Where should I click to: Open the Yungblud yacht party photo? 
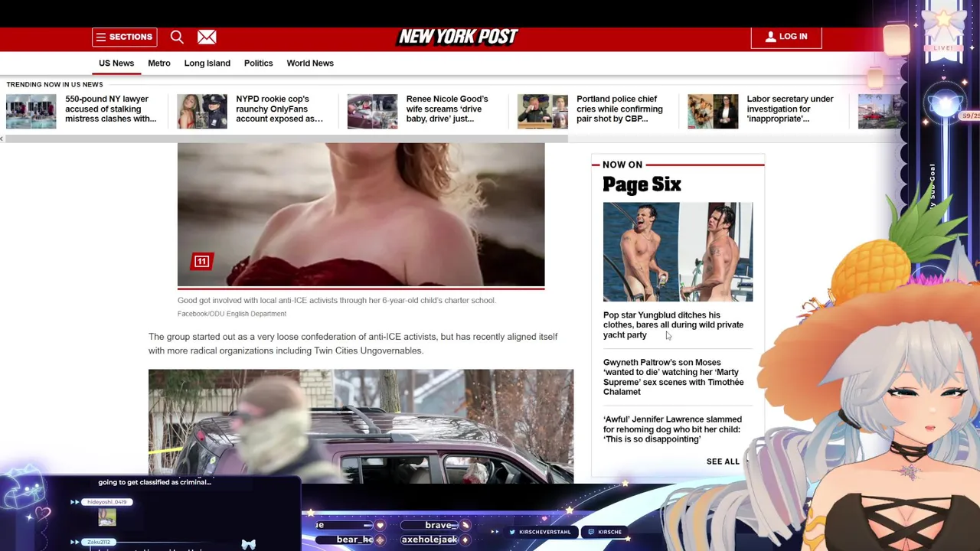(678, 252)
